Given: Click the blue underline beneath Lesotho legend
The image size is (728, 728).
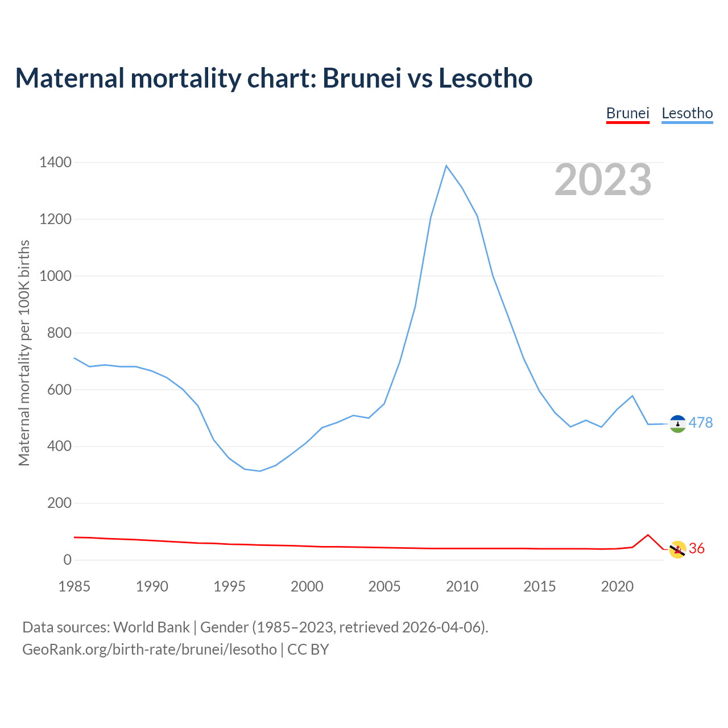Looking at the screenshot, I should pyautogui.click(x=687, y=122).
